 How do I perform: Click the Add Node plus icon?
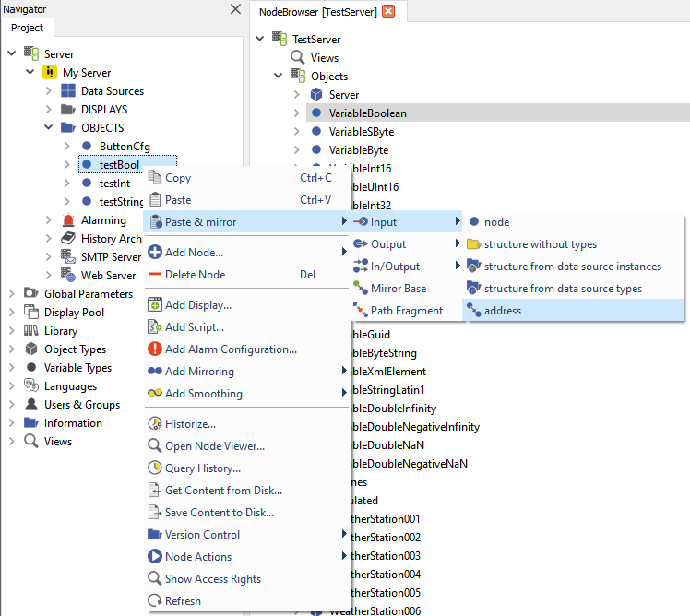154,252
